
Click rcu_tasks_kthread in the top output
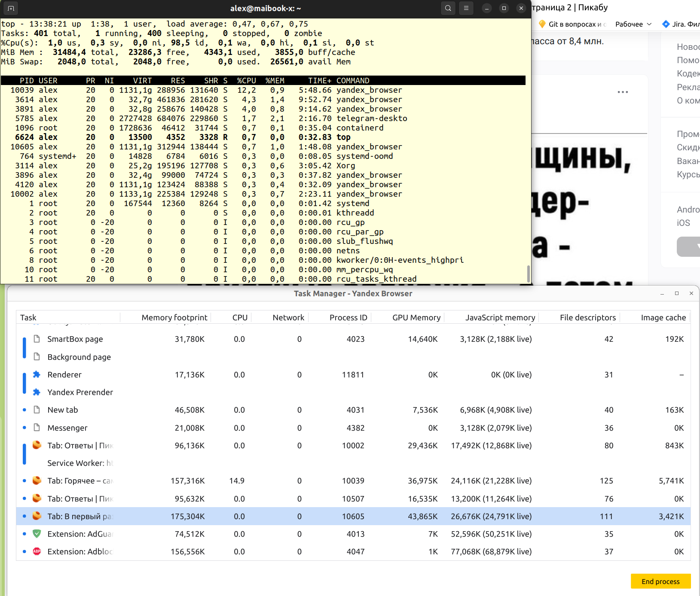376,279
